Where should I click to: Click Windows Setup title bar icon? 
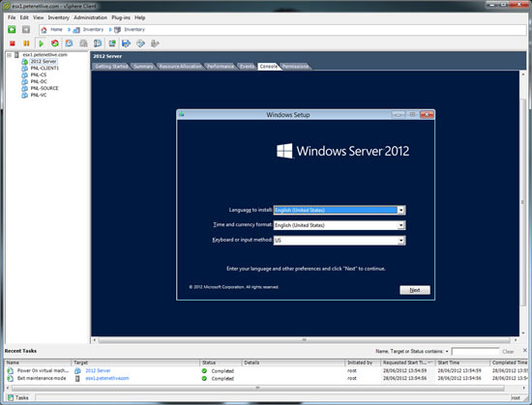point(182,115)
